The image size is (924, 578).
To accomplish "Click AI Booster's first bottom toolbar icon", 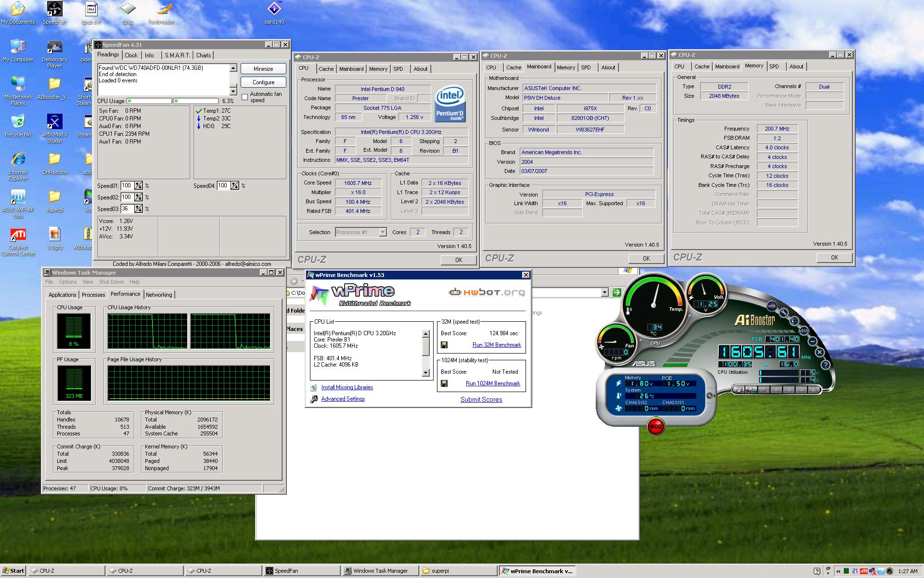I will pos(740,390).
